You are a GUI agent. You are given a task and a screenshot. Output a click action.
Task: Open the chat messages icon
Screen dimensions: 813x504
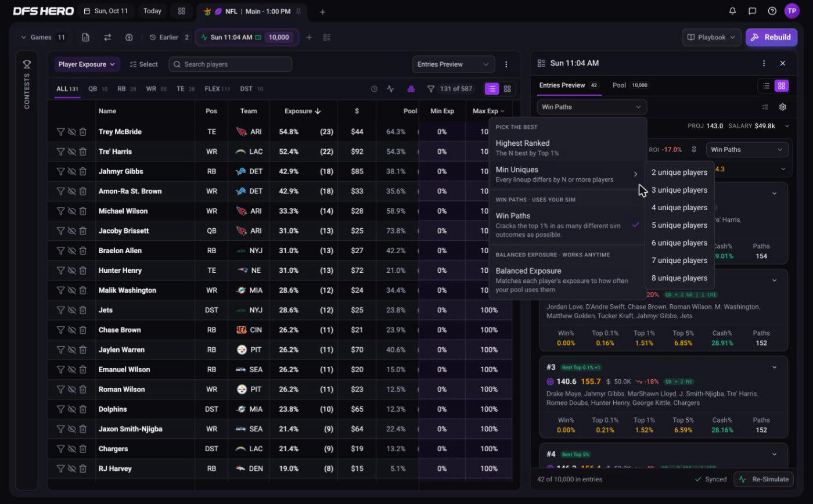pyautogui.click(x=753, y=11)
